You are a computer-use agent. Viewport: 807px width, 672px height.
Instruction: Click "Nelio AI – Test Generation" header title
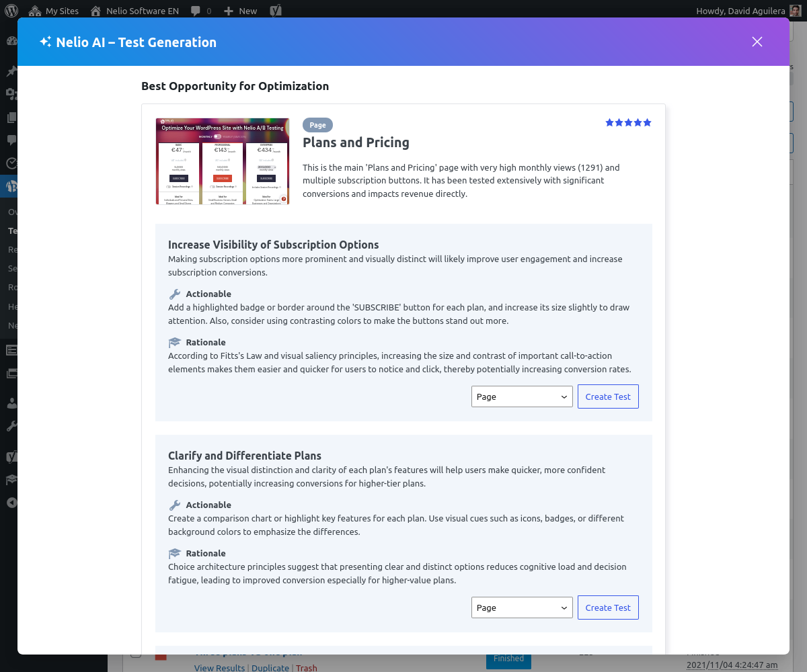coord(137,42)
